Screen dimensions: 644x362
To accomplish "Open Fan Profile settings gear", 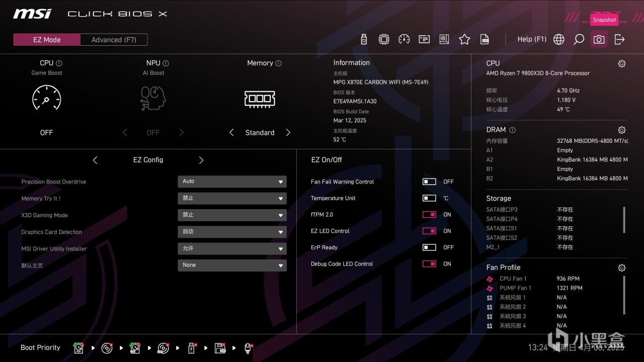I will pos(622,268).
